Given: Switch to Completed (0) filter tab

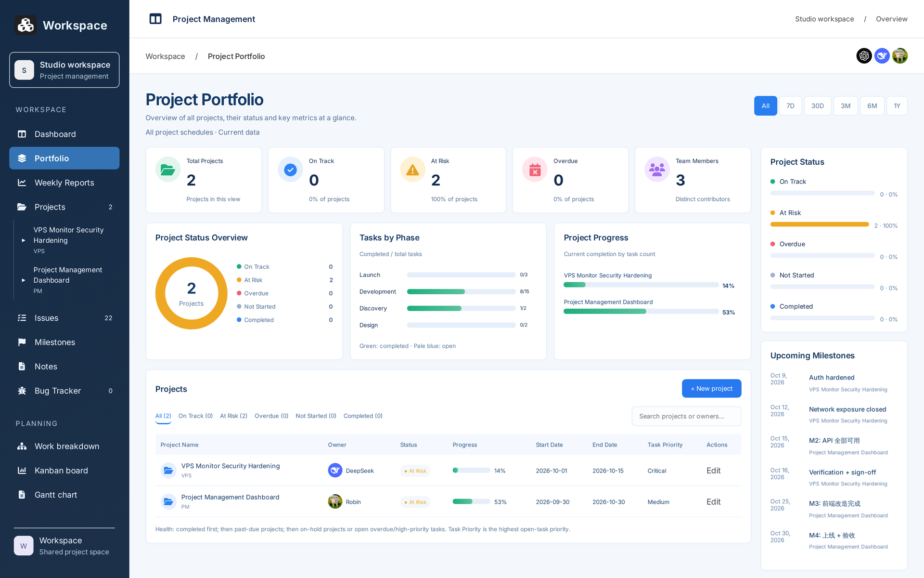Looking at the screenshot, I should (363, 416).
